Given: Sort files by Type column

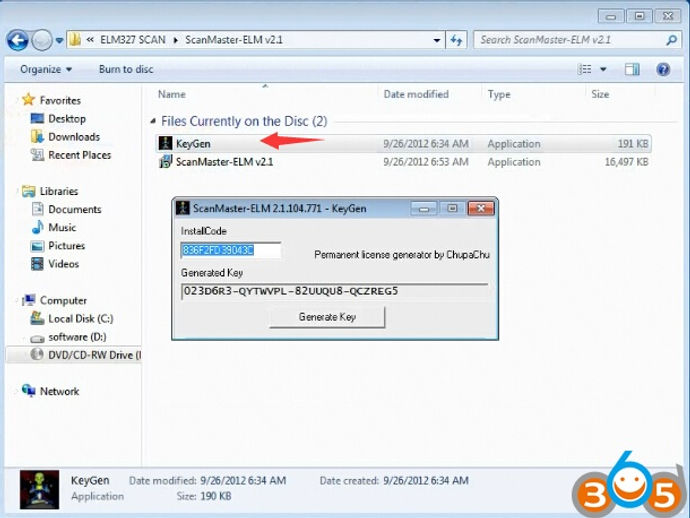Looking at the screenshot, I should click(x=499, y=94).
